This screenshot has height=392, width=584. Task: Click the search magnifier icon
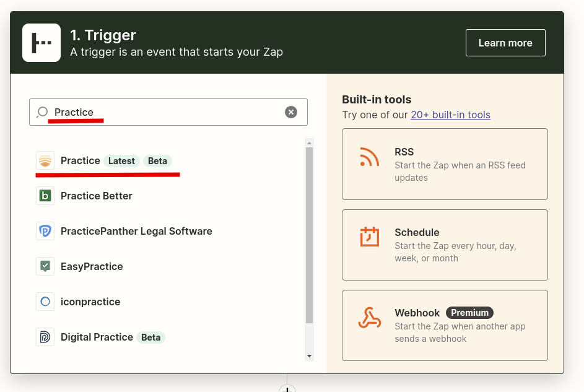pyautogui.click(x=42, y=112)
